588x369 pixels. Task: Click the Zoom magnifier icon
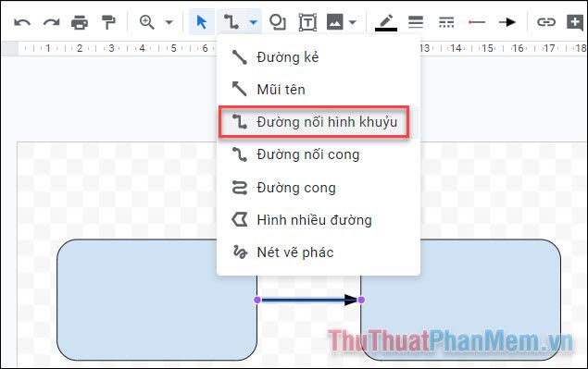[x=146, y=22]
